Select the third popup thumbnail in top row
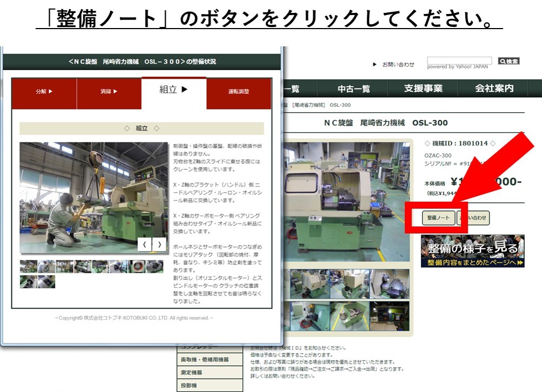542x392 pixels. (65, 266)
